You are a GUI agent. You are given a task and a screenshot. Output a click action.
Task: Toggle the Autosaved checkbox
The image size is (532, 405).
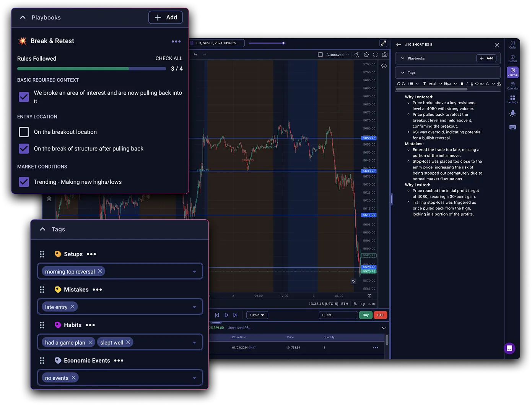(x=321, y=55)
